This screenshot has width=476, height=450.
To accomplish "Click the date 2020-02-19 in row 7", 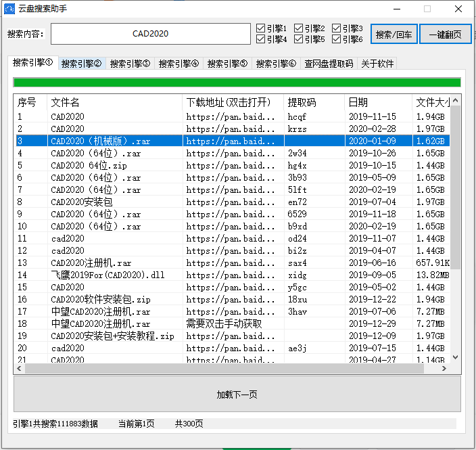I will coord(373,190).
